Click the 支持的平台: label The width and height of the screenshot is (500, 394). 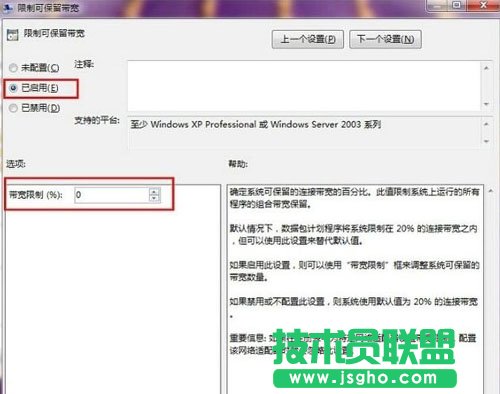pos(97,120)
